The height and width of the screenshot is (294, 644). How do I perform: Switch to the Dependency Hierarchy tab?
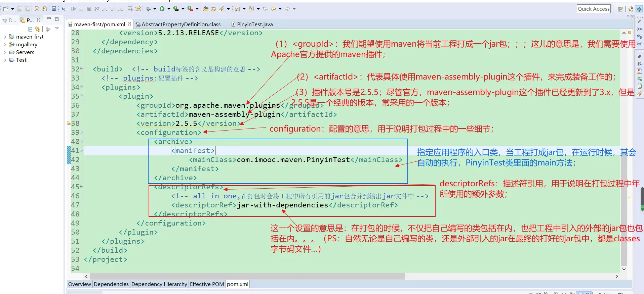point(159,284)
